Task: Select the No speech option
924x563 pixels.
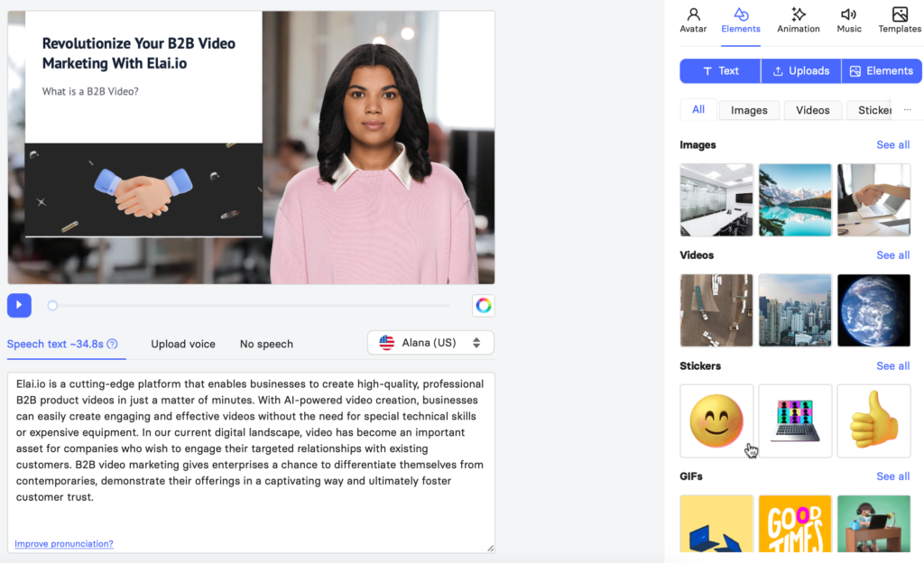Action: (266, 344)
